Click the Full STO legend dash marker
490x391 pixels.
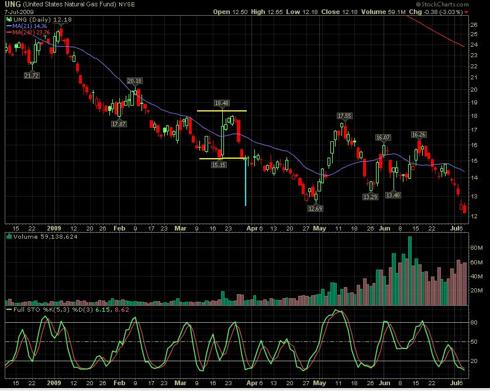tap(9, 310)
